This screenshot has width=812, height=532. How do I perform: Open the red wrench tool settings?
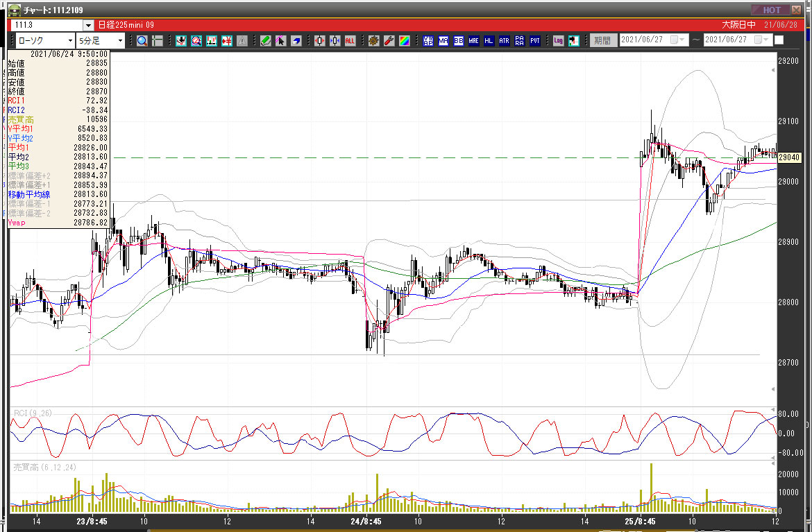point(389,40)
